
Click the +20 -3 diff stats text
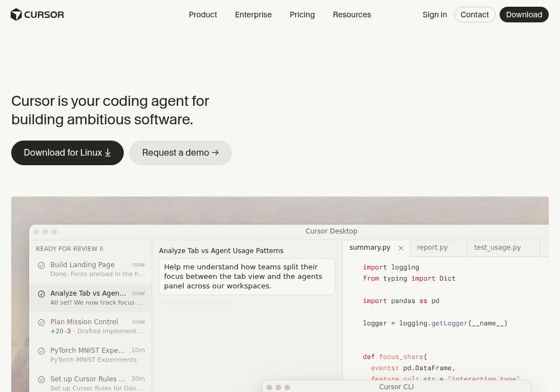[60, 332]
